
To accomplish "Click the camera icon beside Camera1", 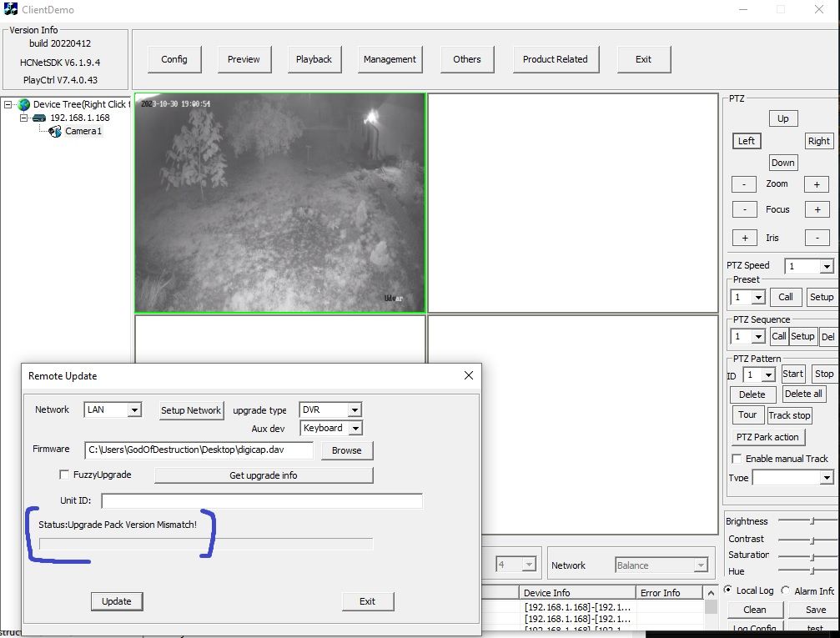I will [55, 131].
